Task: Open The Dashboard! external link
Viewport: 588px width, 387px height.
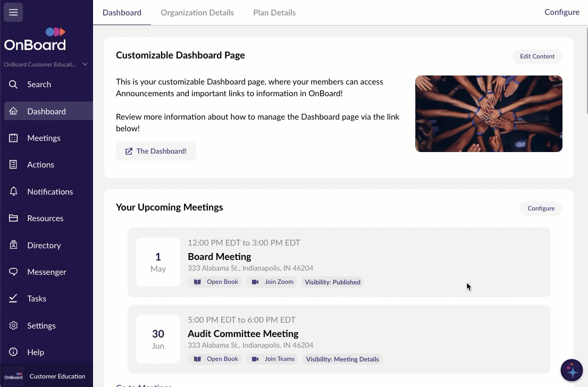Action: point(156,151)
